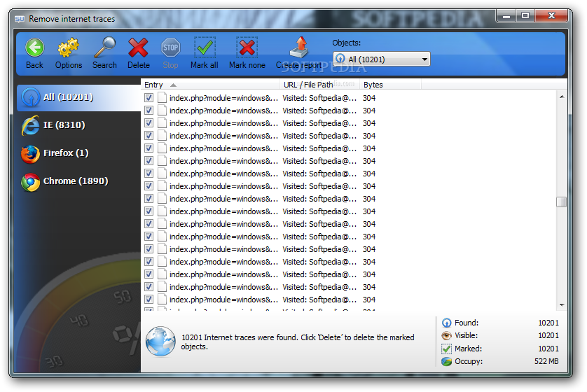Viewport: 587px width, 392px height.
Task: Click the SU app icon in the title bar
Action: (x=20, y=19)
